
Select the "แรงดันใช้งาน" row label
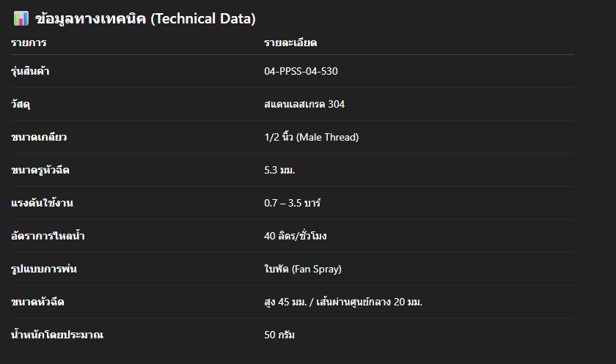[x=38, y=203]
